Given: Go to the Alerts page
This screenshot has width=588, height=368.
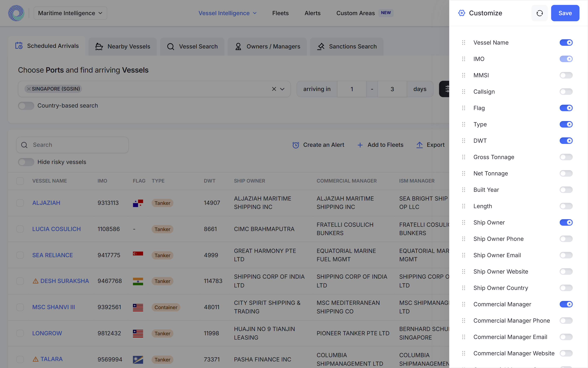Looking at the screenshot, I should pos(312,13).
